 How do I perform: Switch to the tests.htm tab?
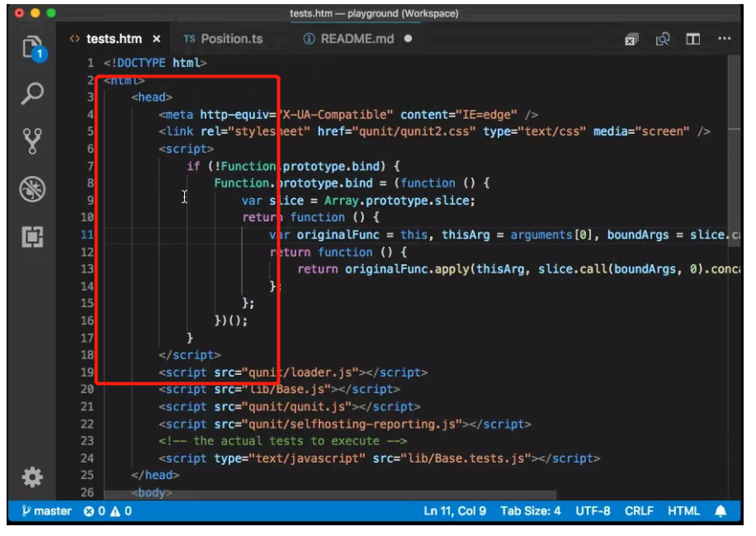114,39
